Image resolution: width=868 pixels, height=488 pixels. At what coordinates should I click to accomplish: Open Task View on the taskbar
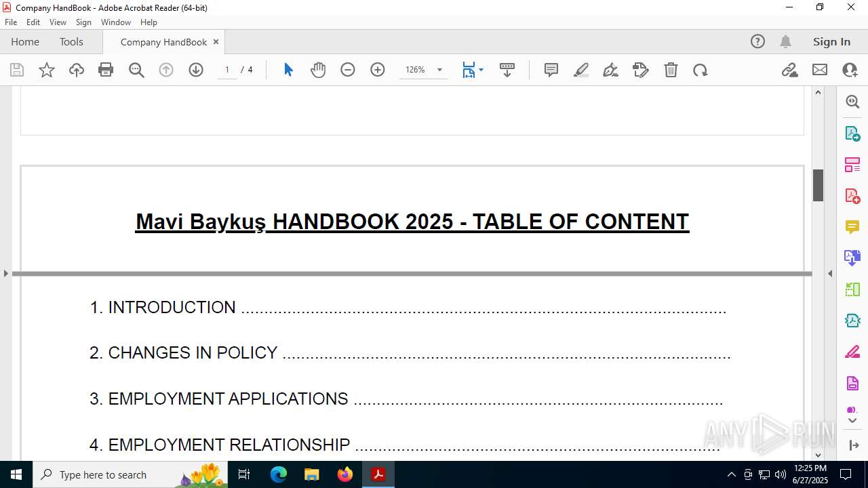(x=244, y=474)
